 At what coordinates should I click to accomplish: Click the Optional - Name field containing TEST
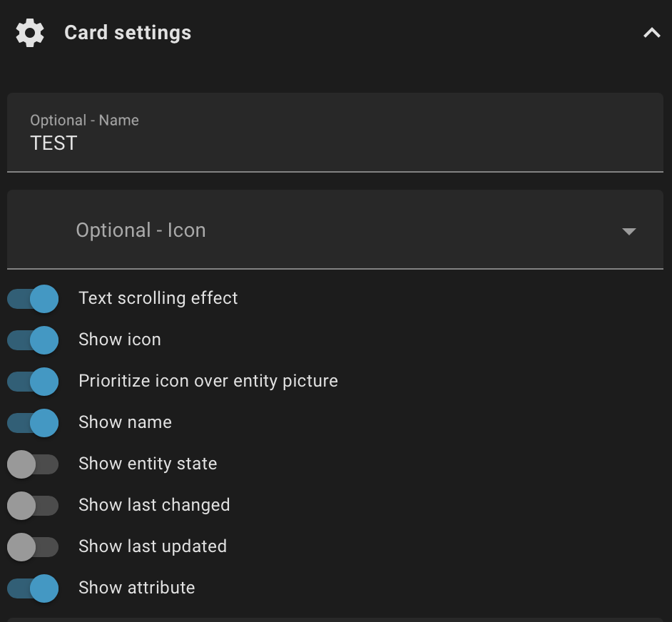[335, 133]
